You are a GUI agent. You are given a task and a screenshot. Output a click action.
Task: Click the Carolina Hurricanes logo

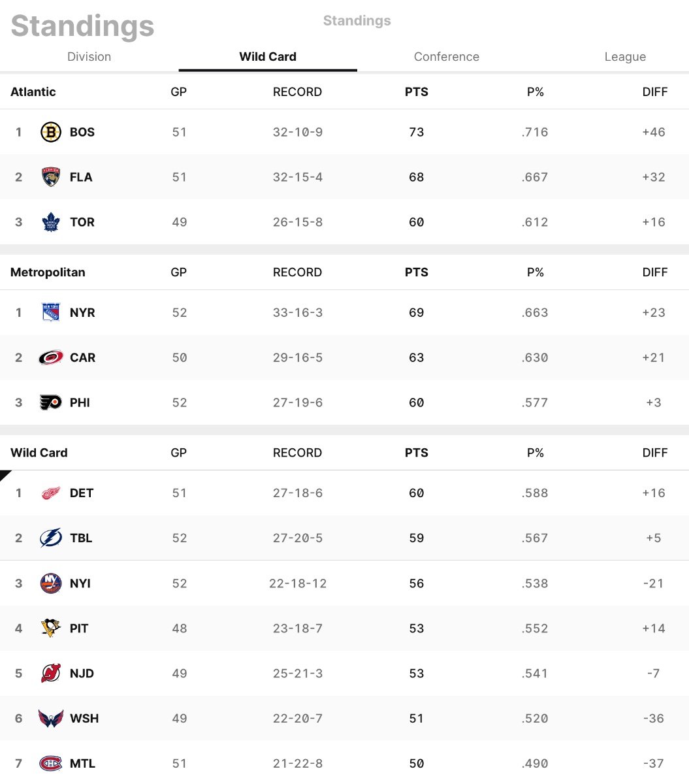[51, 357]
